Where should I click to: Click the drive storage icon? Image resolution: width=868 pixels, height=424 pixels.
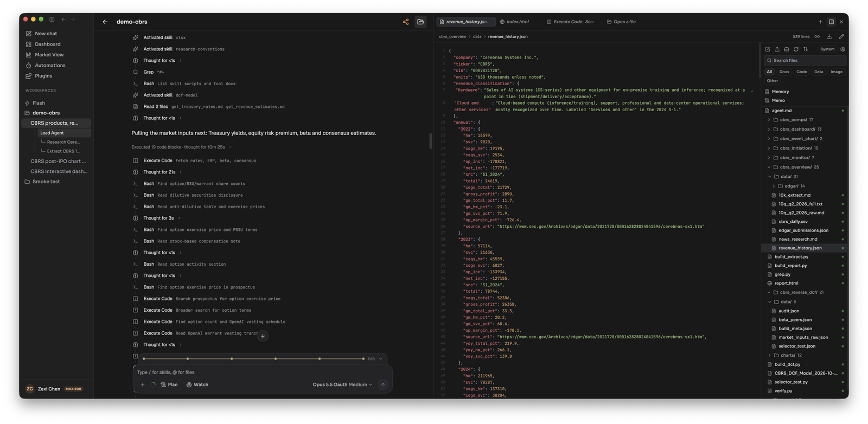click(x=787, y=49)
